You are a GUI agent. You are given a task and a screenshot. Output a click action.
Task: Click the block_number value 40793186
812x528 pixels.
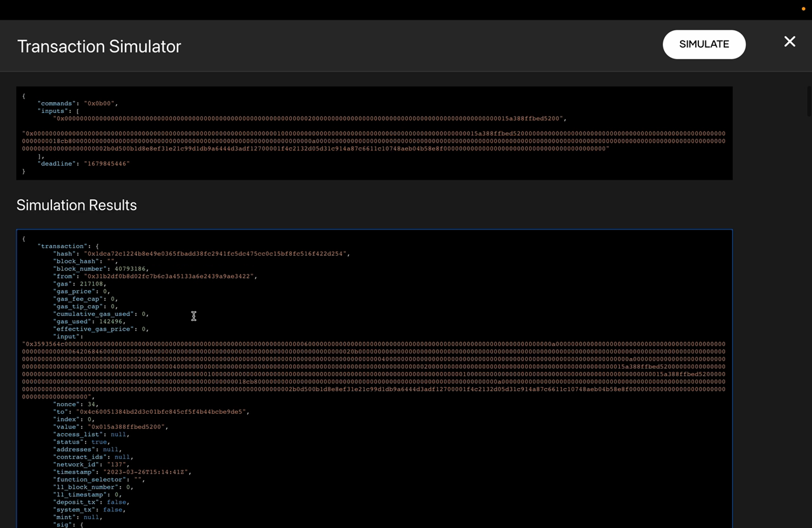click(129, 269)
